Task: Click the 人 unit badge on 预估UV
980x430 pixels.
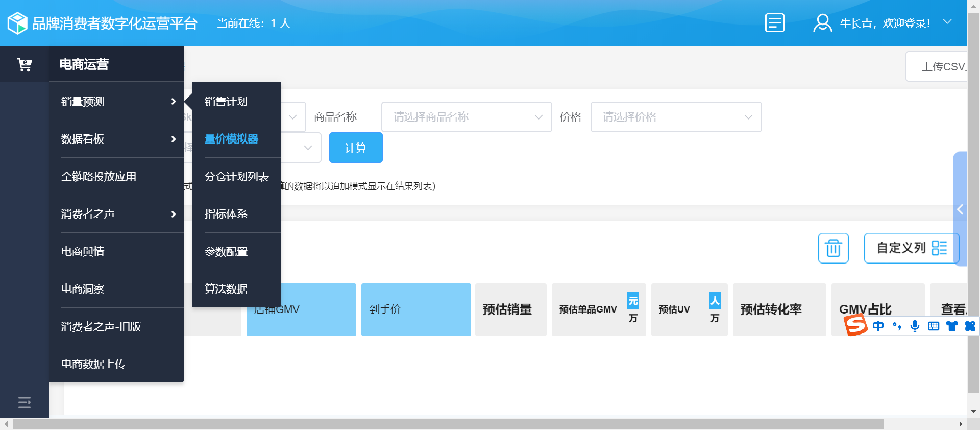Action: pos(715,301)
